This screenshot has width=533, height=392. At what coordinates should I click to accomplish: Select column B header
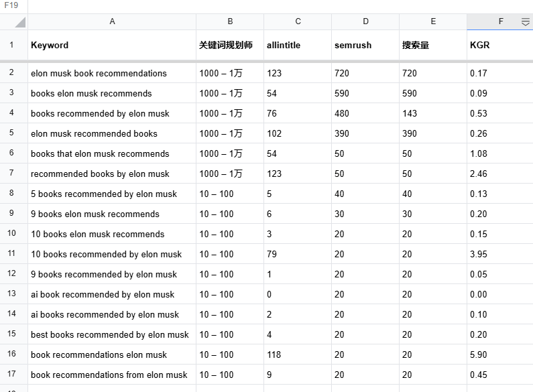[x=230, y=21]
